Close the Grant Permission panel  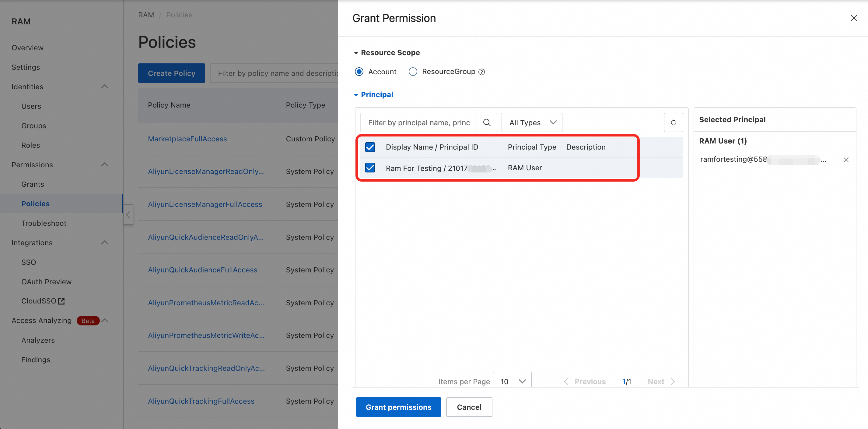pyautogui.click(x=853, y=18)
